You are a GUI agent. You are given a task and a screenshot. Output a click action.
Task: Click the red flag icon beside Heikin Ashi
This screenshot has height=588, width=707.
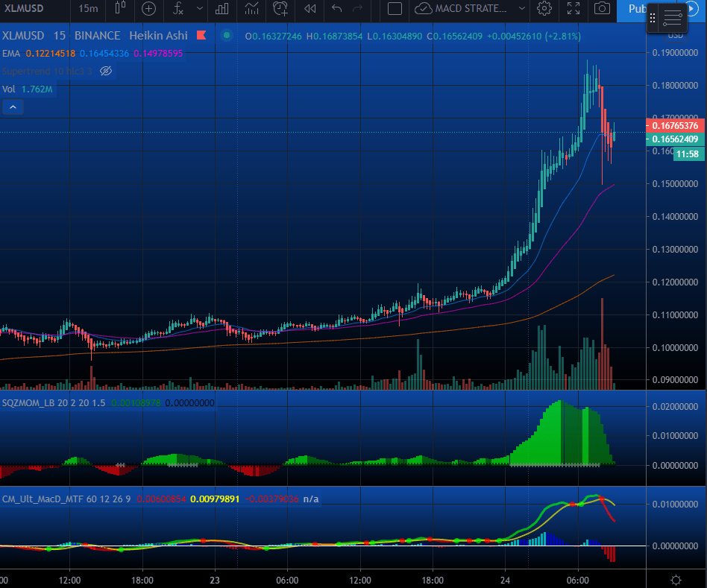201,35
